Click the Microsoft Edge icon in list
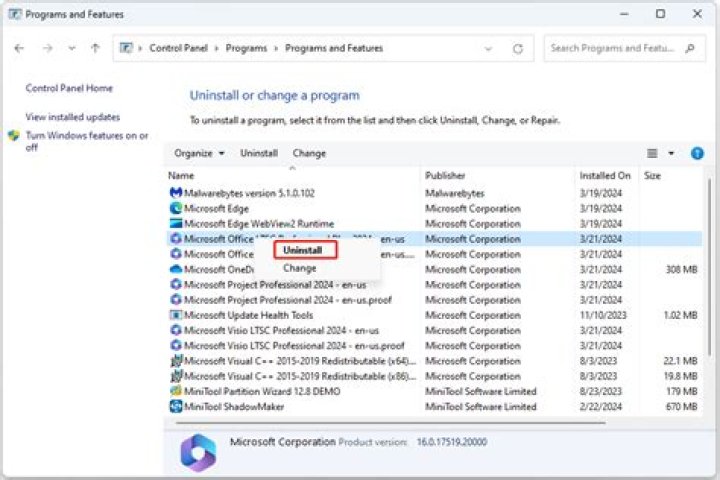720x480 pixels. tap(175, 208)
